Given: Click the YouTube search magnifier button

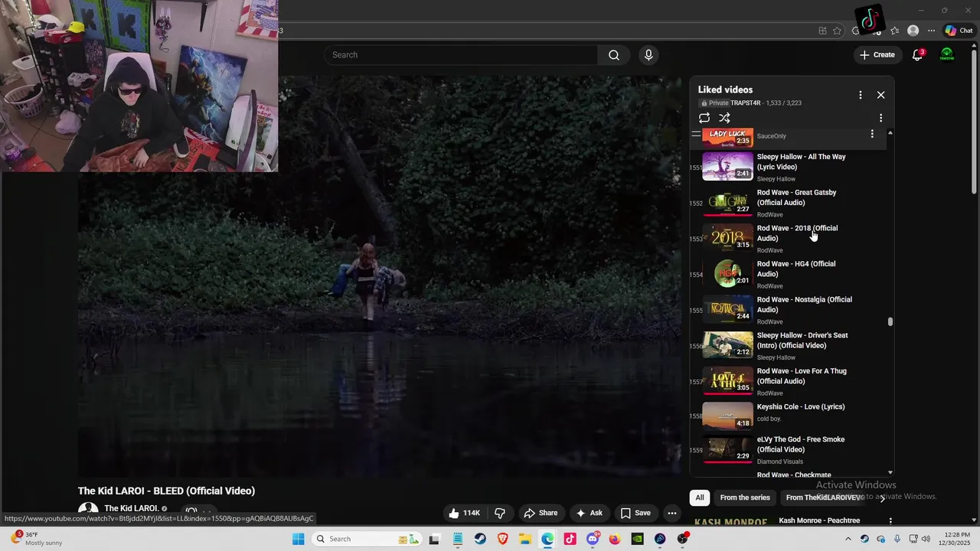Looking at the screenshot, I should coord(613,55).
